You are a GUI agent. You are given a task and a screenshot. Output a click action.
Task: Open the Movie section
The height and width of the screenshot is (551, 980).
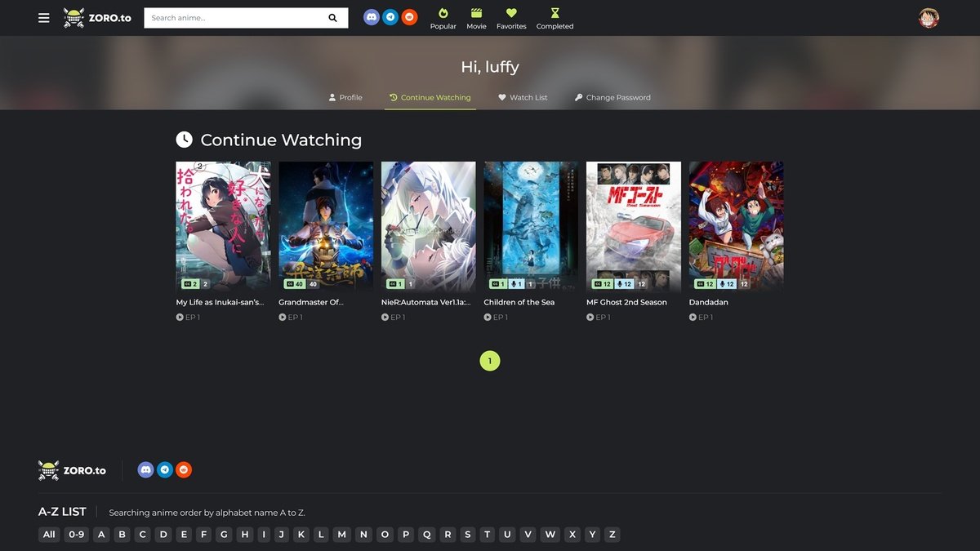tap(476, 19)
